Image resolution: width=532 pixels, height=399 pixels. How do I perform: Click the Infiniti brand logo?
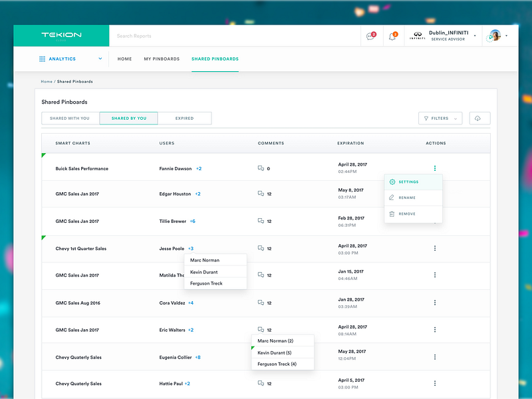(x=418, y=36)
